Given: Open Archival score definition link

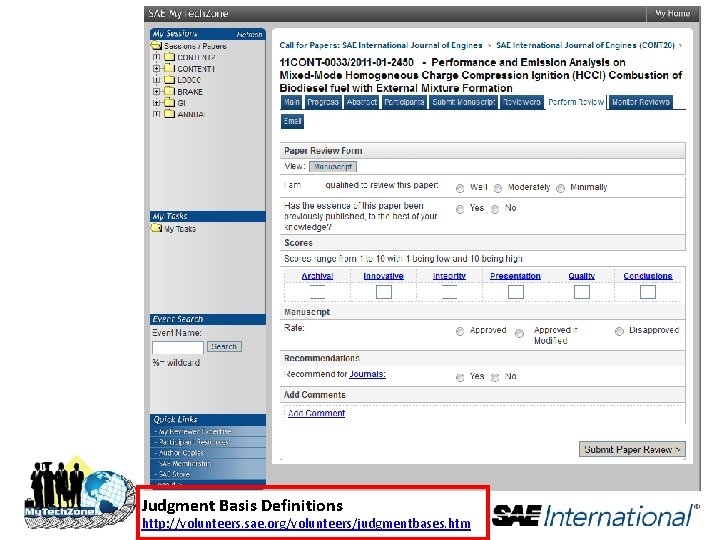Looking at the screenshot, I should (x=317, y=276).
